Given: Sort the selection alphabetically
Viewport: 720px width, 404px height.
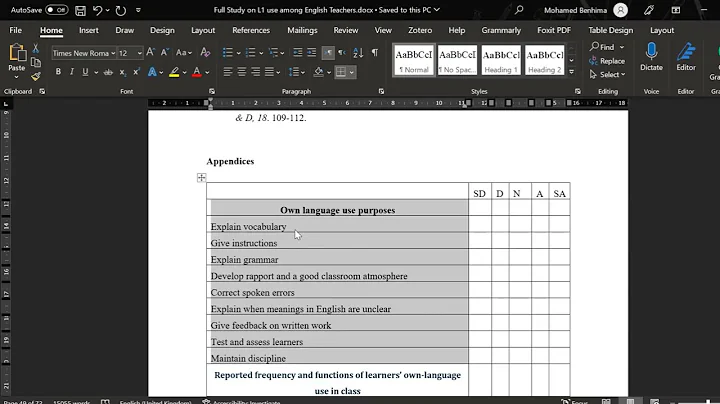Looking at the screenshot, I should (x=358, y=52).
